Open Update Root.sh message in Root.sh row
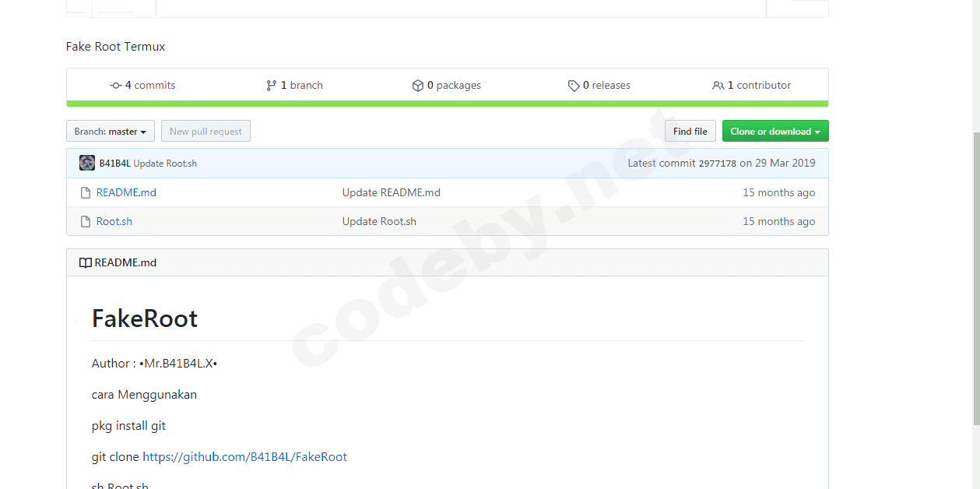980x489 pixels. 379,221
